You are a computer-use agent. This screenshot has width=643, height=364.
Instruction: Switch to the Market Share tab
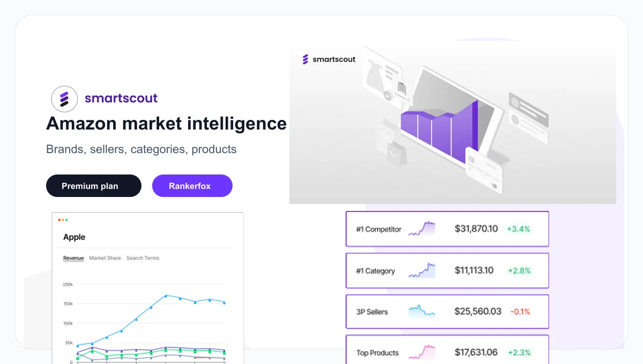pyautogui.click(x=105, y=258)
